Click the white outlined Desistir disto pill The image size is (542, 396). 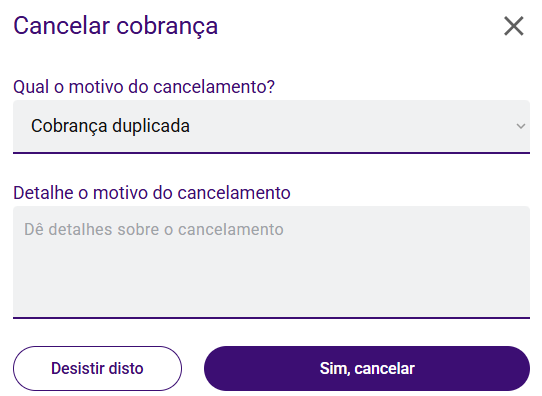click(x=97, y=368)
